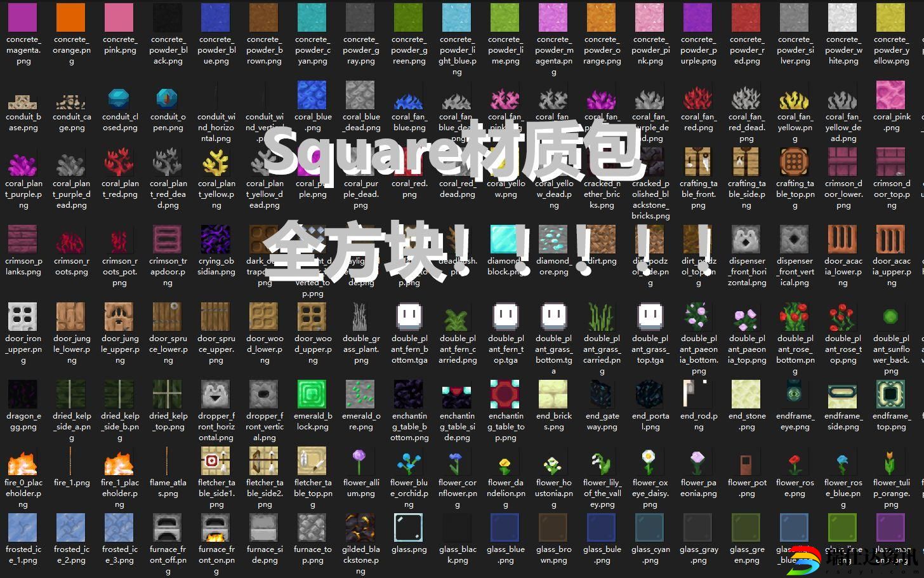Select the diamond_block.png file

coord(505,239)
